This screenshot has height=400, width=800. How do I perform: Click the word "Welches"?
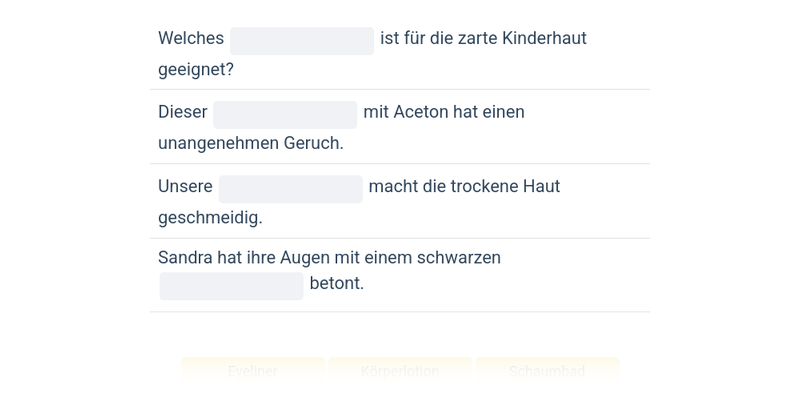point(191,39)
